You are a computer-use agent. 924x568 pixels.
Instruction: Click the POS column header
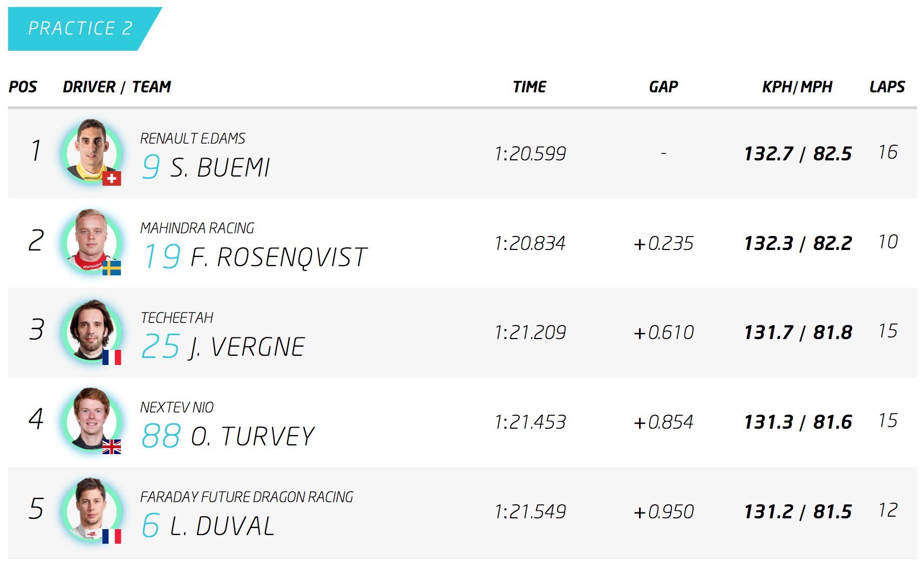point(23,87)
